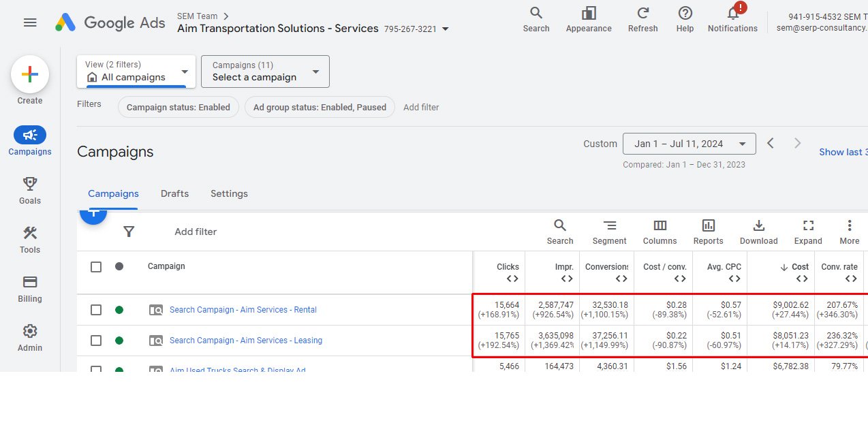
Task: Open the Appearance settings
Action: pos(589,19)
